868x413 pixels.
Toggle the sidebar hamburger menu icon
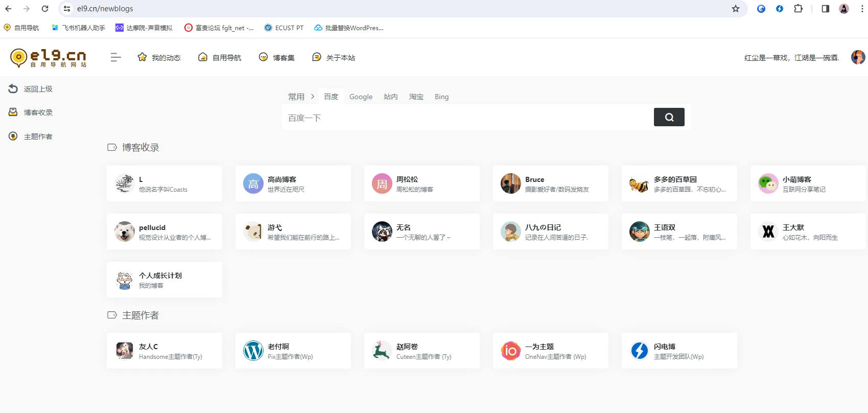pyautogui.click(x=116, y=57)
